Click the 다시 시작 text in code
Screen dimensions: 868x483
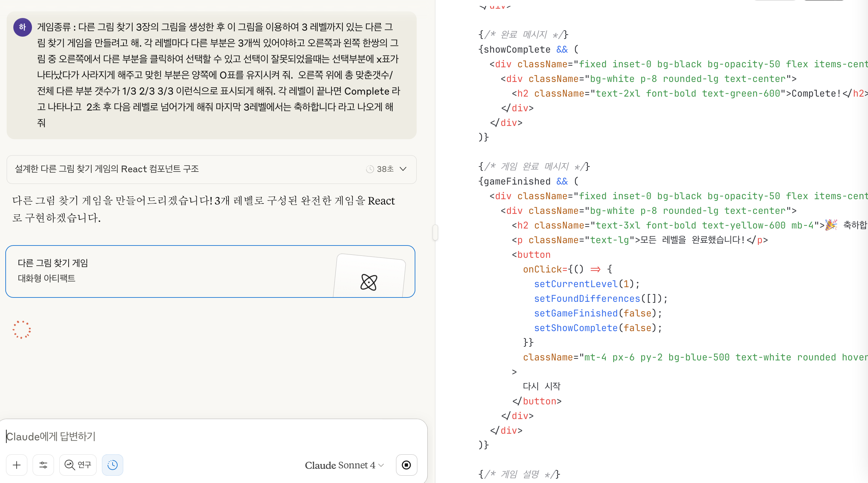coord(542,386)
